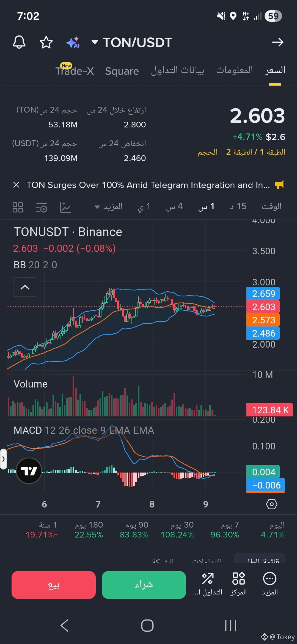
Task: Tap the Android recent apps button
Action: click(x=230, y=625)
